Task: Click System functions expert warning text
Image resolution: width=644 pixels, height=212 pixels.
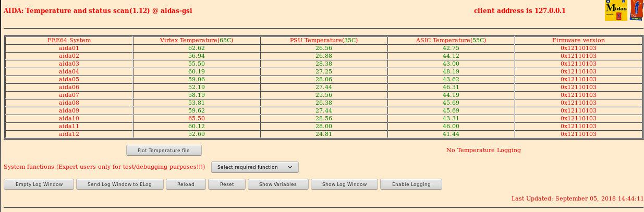Action: (104, 167)
